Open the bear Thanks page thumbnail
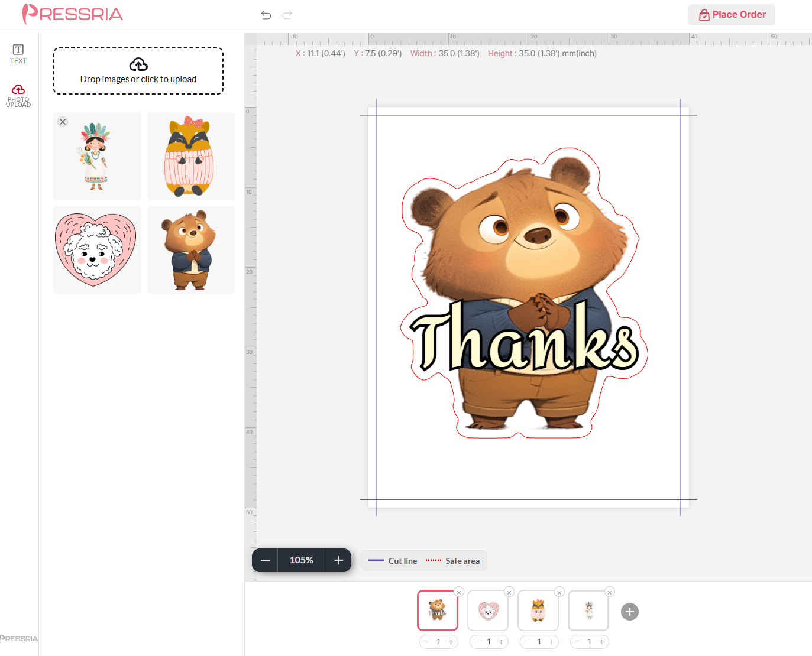 tap(438, 610)
